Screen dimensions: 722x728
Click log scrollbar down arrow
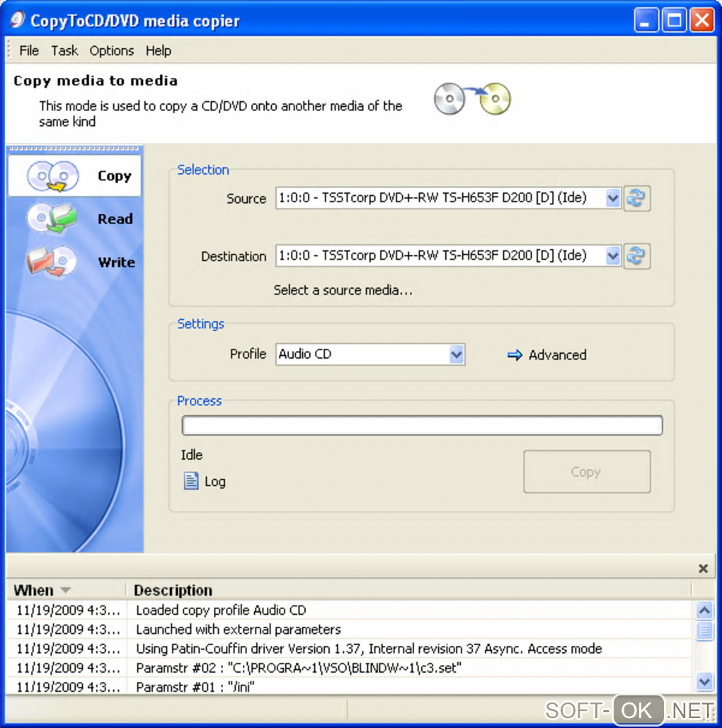[x=704, y=681]
